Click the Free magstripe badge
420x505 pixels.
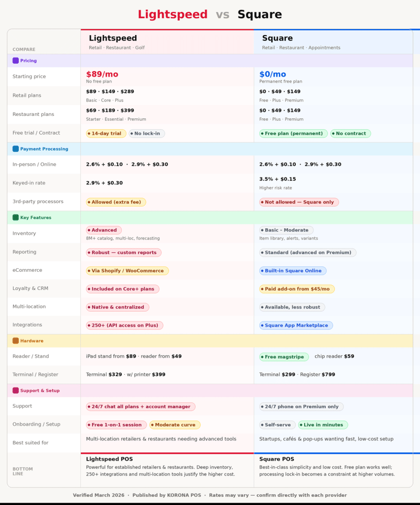[x=284, y=357]
